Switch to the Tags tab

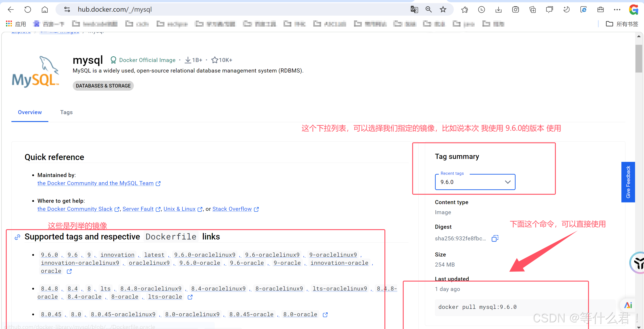[x=66, y=112]
